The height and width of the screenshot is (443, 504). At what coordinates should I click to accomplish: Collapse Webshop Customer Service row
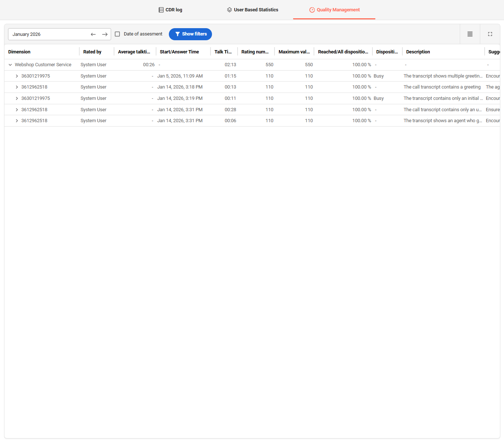pos(10,65)
